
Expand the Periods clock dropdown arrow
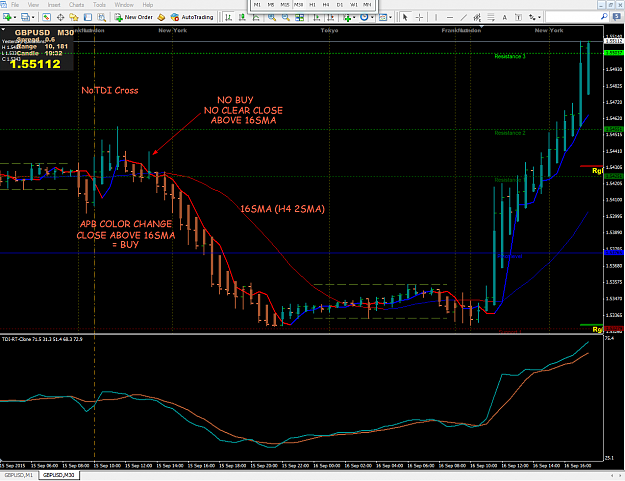click(x=371, y=17)
